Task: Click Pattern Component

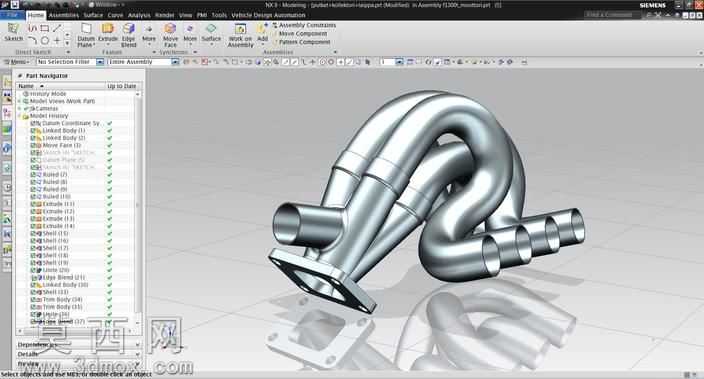Action: [301, 42]
